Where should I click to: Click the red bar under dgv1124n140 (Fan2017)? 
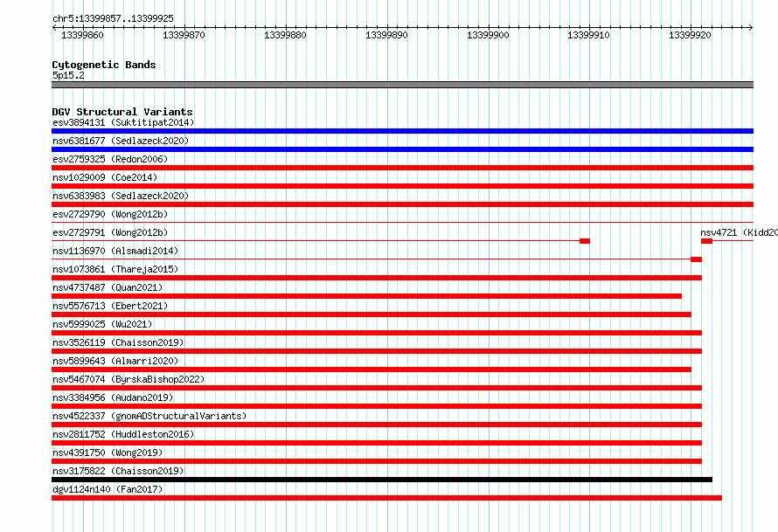coord(386,498)
